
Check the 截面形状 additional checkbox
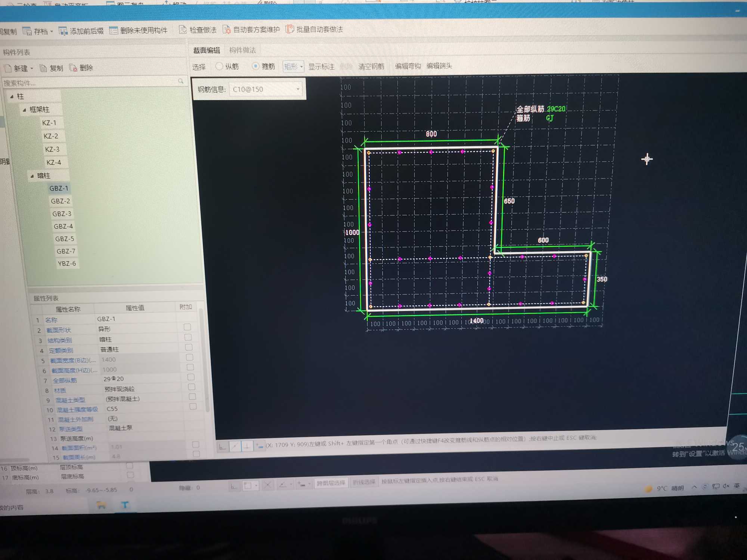(x=187, y=327)
